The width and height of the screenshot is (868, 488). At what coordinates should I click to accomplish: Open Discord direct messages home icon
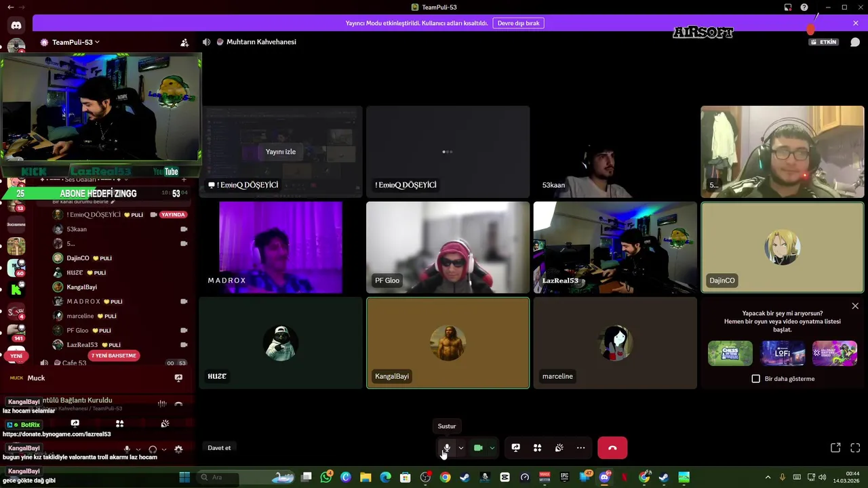coord(16,26)
